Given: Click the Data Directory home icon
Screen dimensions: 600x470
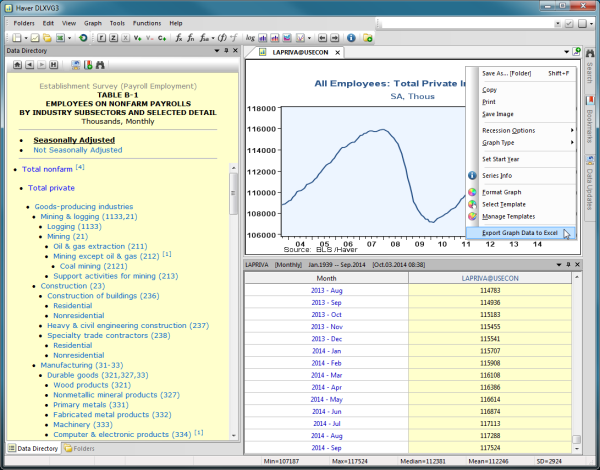Looking at the screenshot, I should (x=17, y=65).
